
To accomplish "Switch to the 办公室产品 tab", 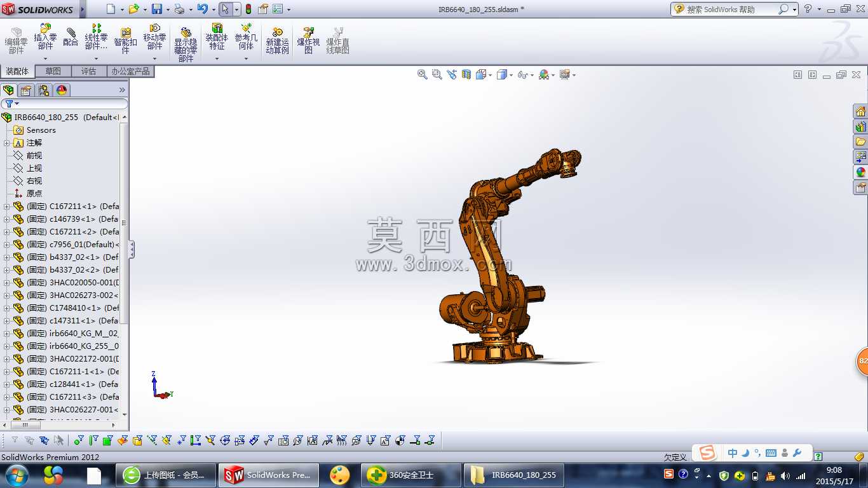I will tap(130, 71).
